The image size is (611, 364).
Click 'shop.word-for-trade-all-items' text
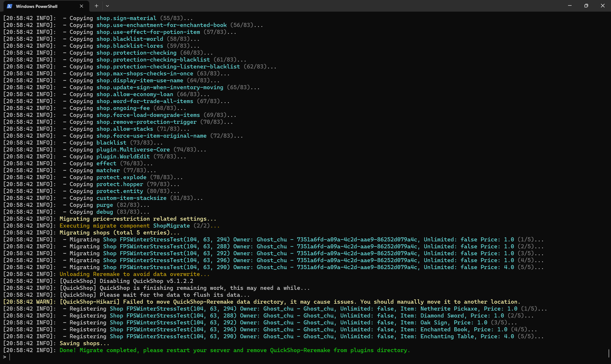coord(145,101)
